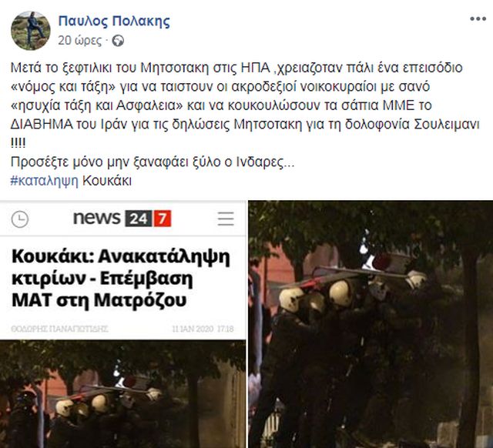Click the red 7 in the news logo
Screen dimensions: 493x448
[163, 219]
